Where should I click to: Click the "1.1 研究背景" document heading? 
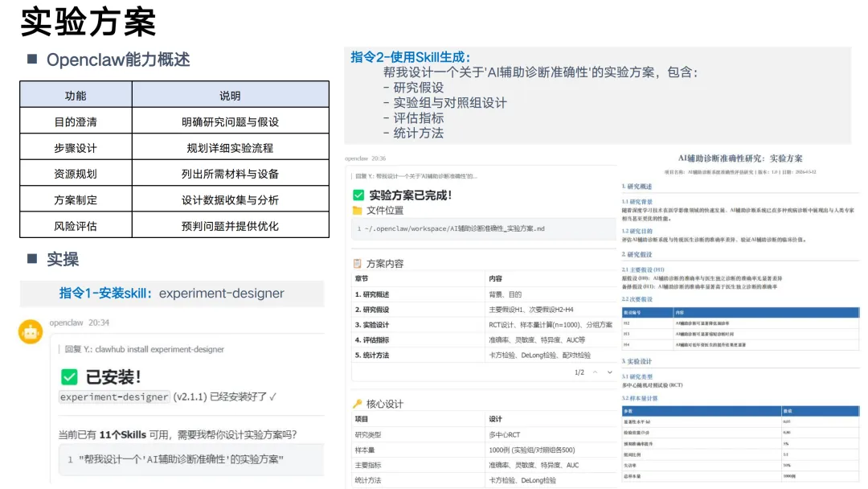(x=637, y=202)
